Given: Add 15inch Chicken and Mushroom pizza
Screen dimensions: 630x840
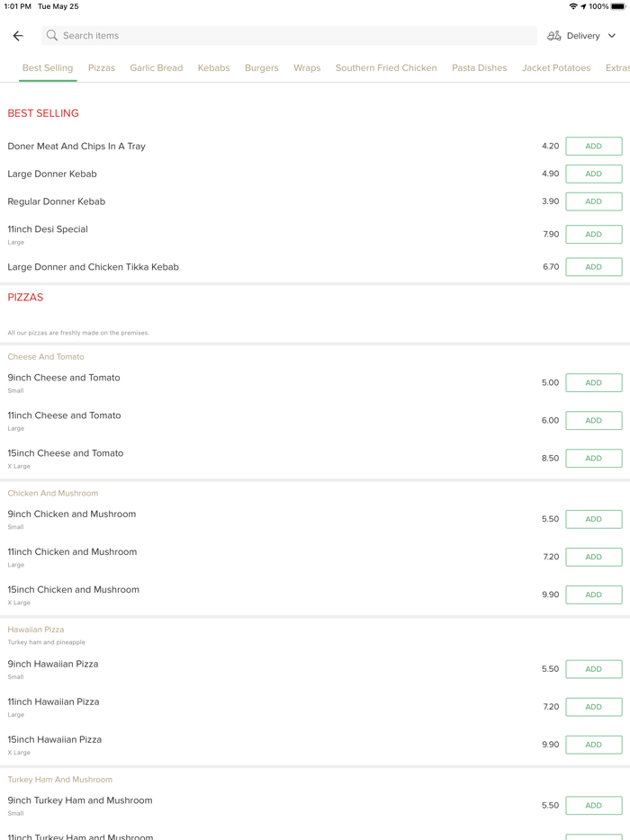Looking at the screenshot, I should pos(593,594).
